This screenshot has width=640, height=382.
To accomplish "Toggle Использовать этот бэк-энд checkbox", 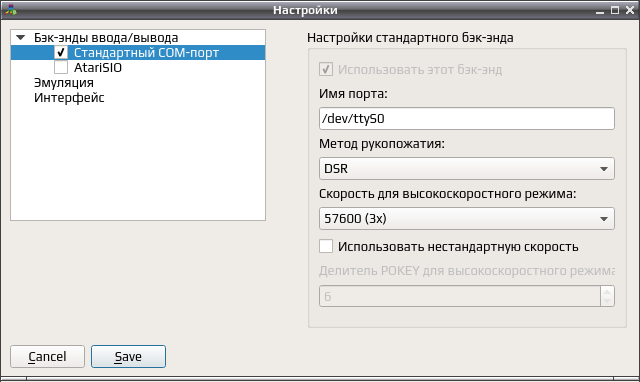I will tap(326, 69).
